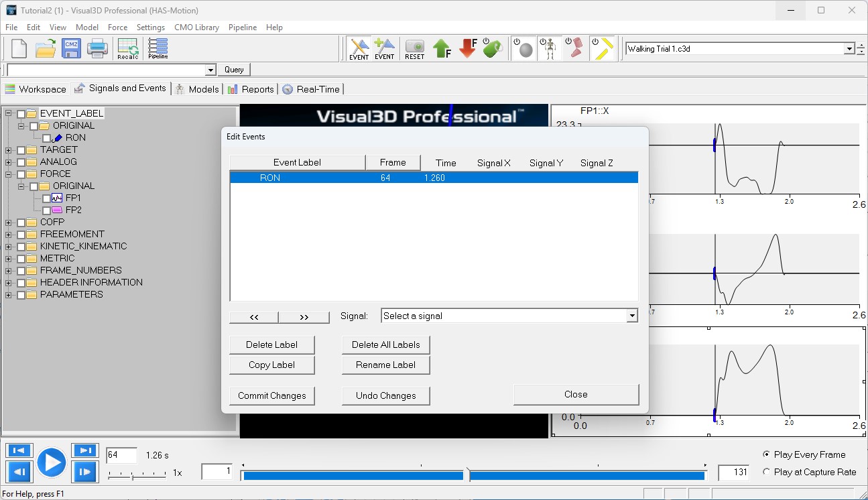The image size is (868, 500).
Task: Check the ANALOG folder checkbox
Action: click(21, 162)
